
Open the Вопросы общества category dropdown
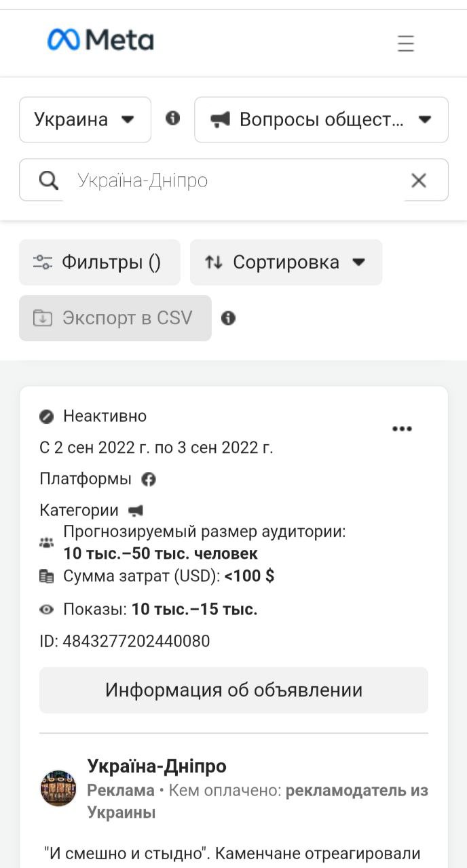(x=322, y=120)
